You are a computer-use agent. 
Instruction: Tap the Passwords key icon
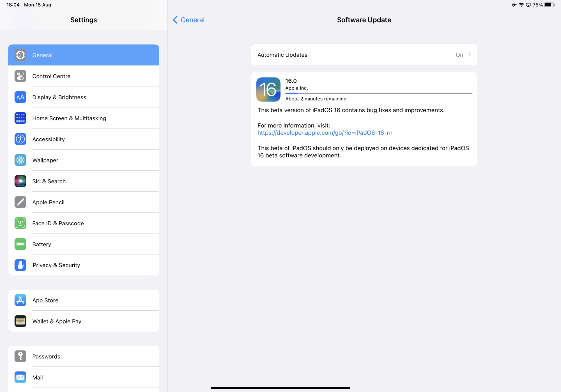coord(20,356)
